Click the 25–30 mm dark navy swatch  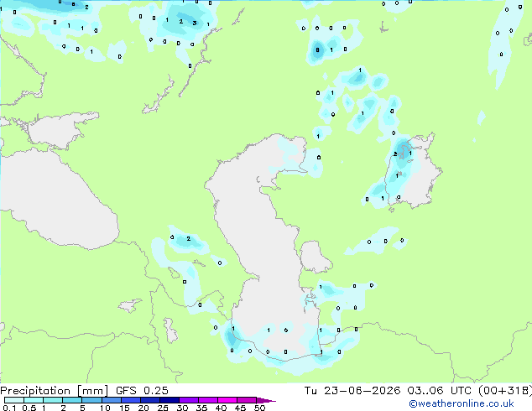click(x=169, y=400)
